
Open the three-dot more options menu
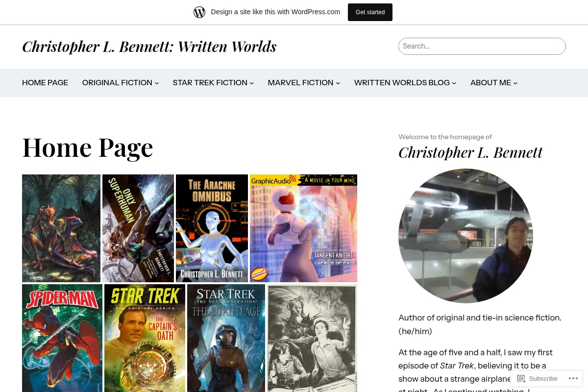click(573, 378)
